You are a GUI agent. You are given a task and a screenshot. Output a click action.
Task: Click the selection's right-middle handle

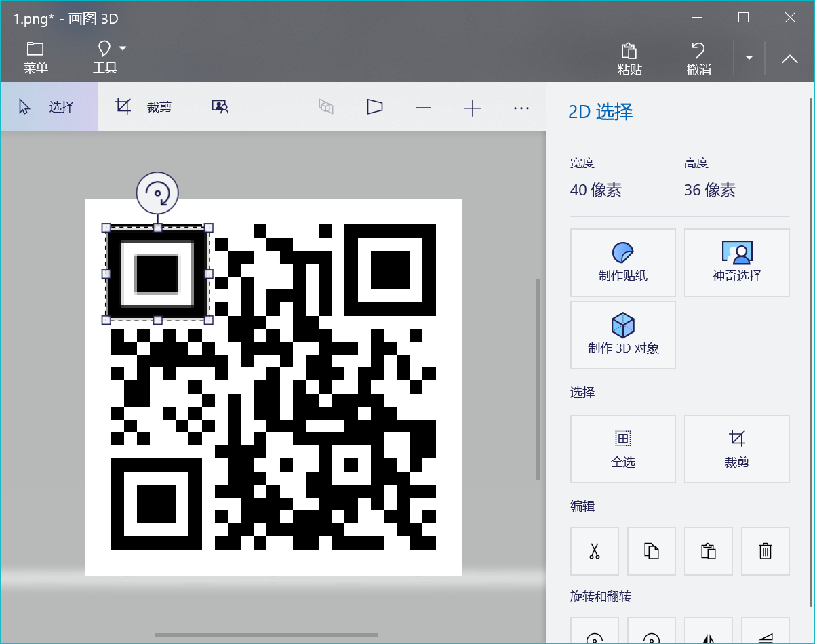point(209,274)
